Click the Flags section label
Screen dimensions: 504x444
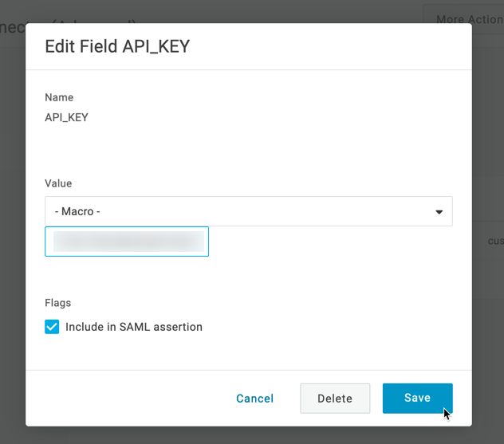[58, 303]
